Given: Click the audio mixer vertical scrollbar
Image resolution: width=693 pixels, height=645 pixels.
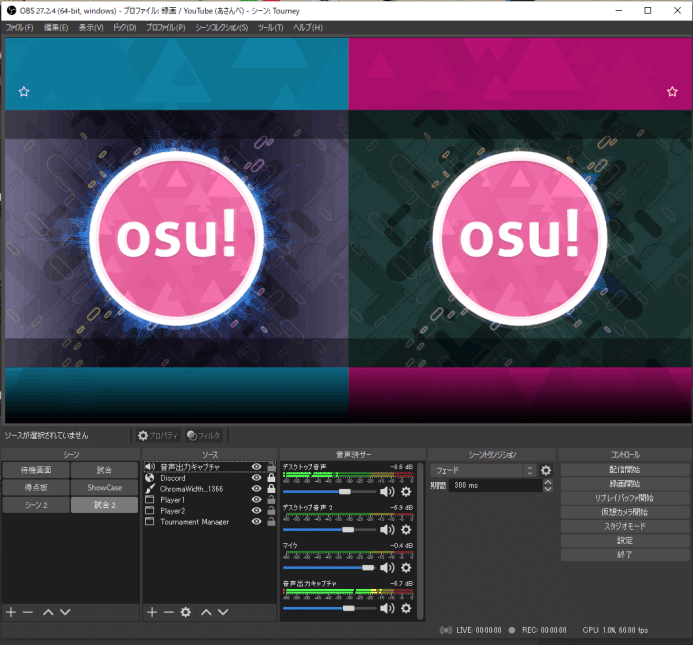Looking at the screenshot, I should click(421, 541).
